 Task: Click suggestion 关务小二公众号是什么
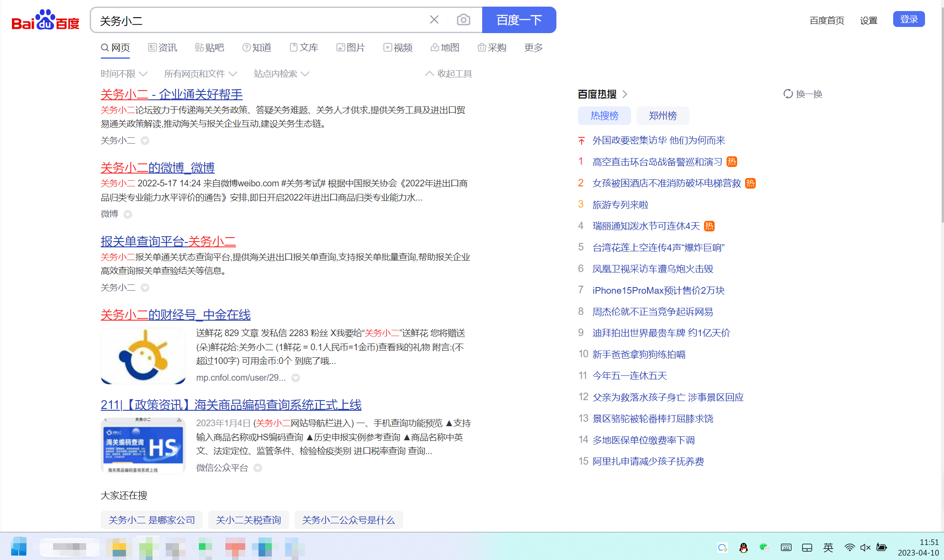coord(348,520)
